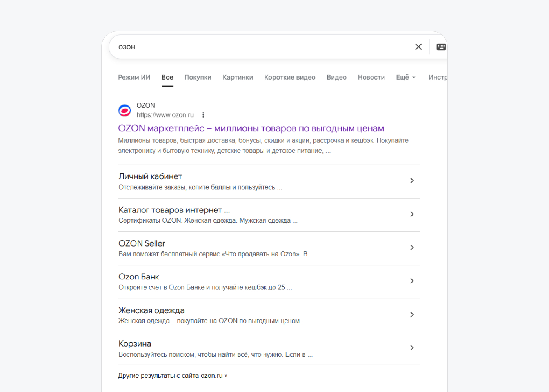
Task: Open the Женская одежда sitelink
Action: (x=151, y=310)
